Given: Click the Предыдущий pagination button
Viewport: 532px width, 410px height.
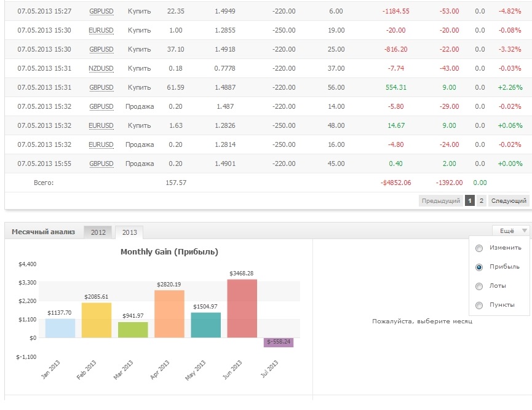Looking at the screenshot, I should (x=441, y=201).
